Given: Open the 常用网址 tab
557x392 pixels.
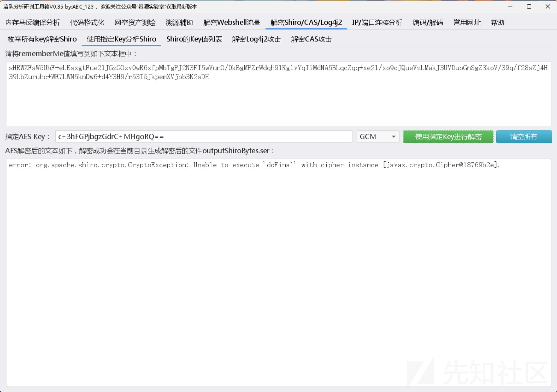Looking at the screenshot, I should pyautogui.click(x=467, y=23).
